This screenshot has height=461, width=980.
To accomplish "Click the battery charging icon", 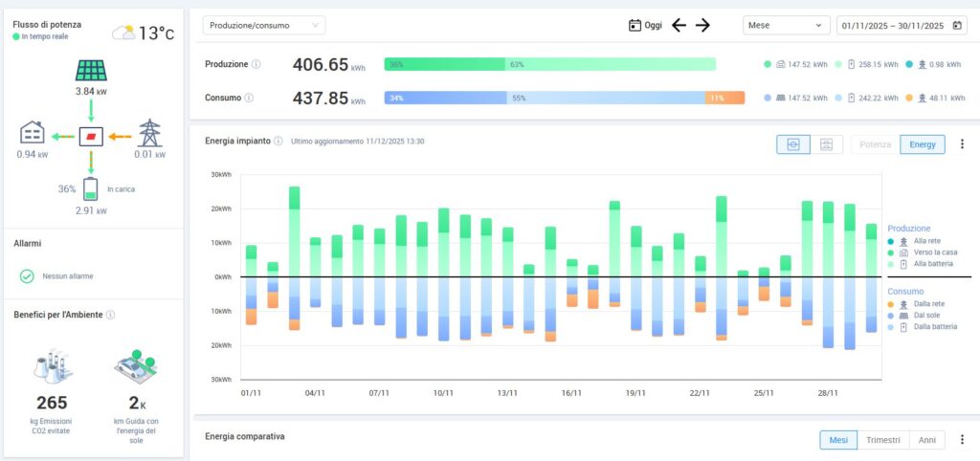I will coord(91,188).
